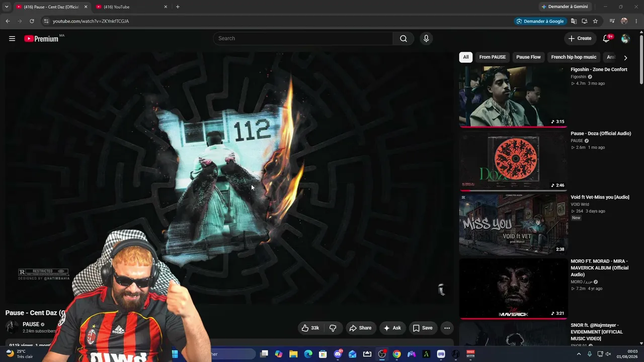Screen dimensions: 644x362
Task: Select the Pause Flow filter chip
Action: [528, 57]
